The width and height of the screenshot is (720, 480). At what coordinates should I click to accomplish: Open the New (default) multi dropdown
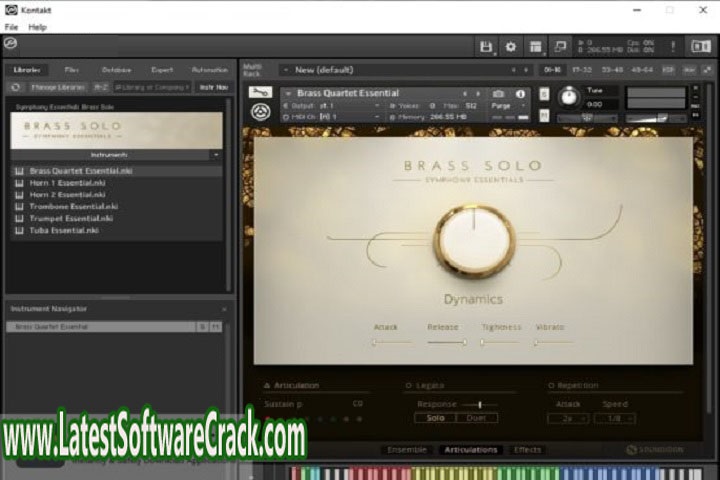[286, 70]
